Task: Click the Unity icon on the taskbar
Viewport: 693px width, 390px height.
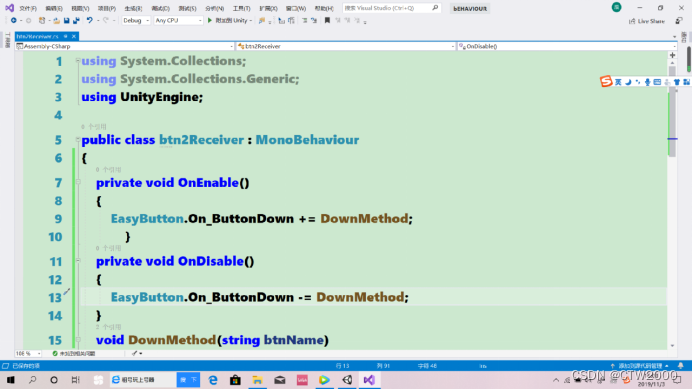Action: tap(347, 380)
